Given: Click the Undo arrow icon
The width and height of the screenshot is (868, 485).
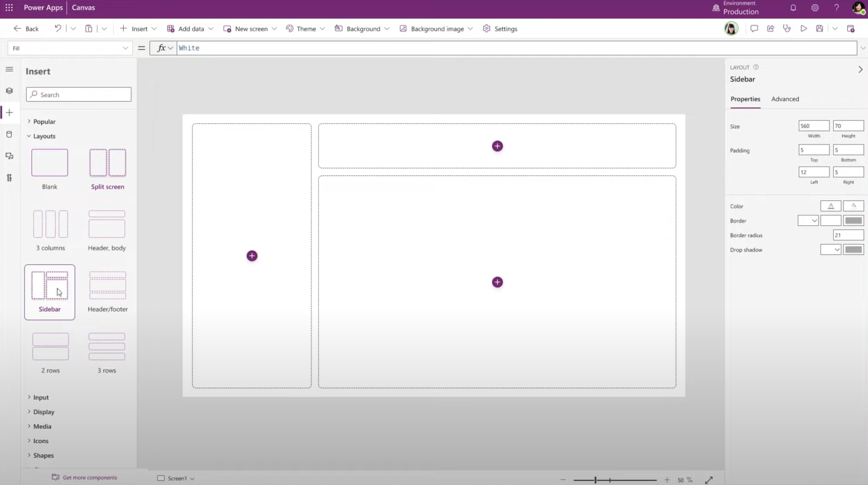Looking at the screenshot, I should (58, 28).
